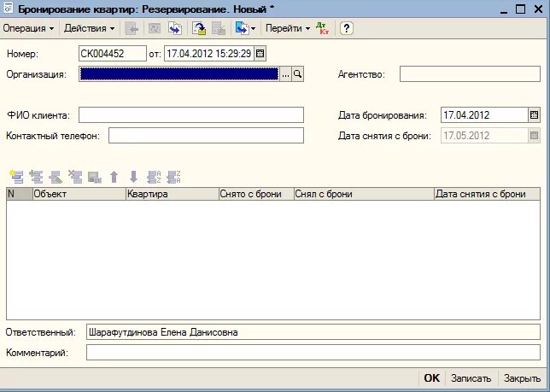The height and width of the screenshot is (392, 550).
Task: Open the Операция menu
Action: click(x=28, y=28)
